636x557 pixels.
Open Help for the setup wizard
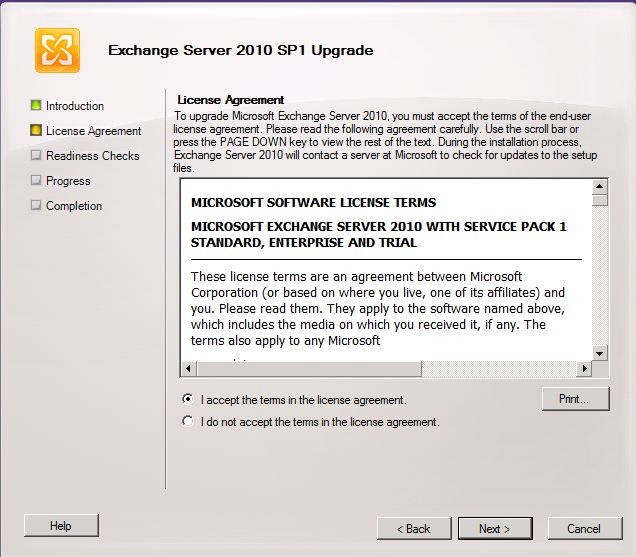(61, 525)
